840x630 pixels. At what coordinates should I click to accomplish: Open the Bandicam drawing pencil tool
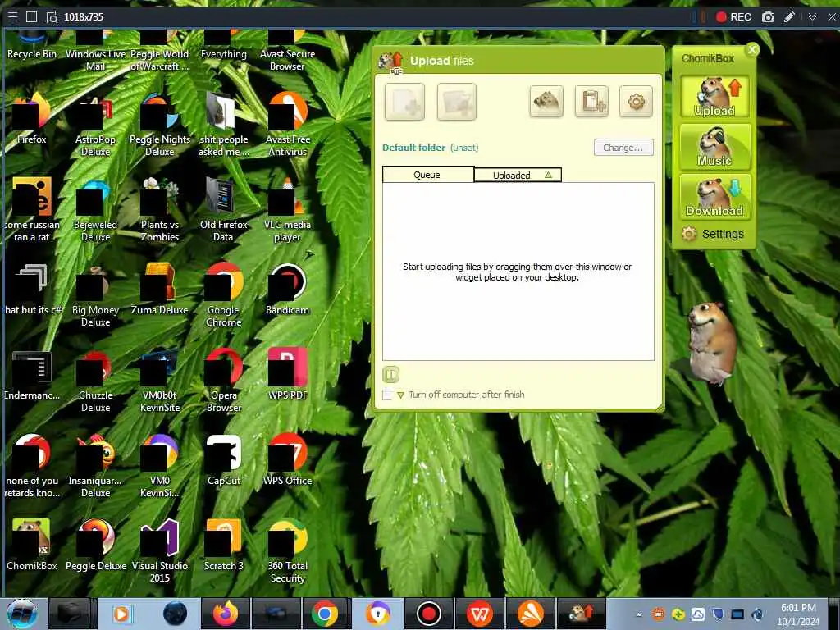click(x=789, y=17)
